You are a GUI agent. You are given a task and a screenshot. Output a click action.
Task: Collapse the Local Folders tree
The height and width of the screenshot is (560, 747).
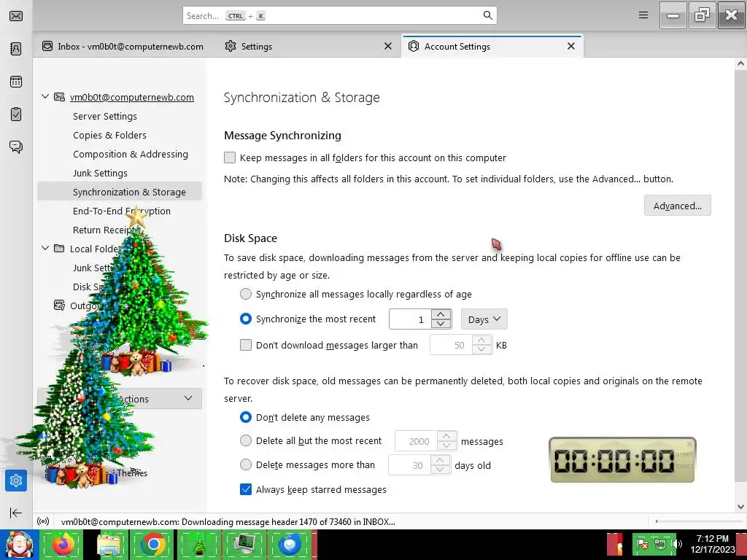(x=45, y=248)
